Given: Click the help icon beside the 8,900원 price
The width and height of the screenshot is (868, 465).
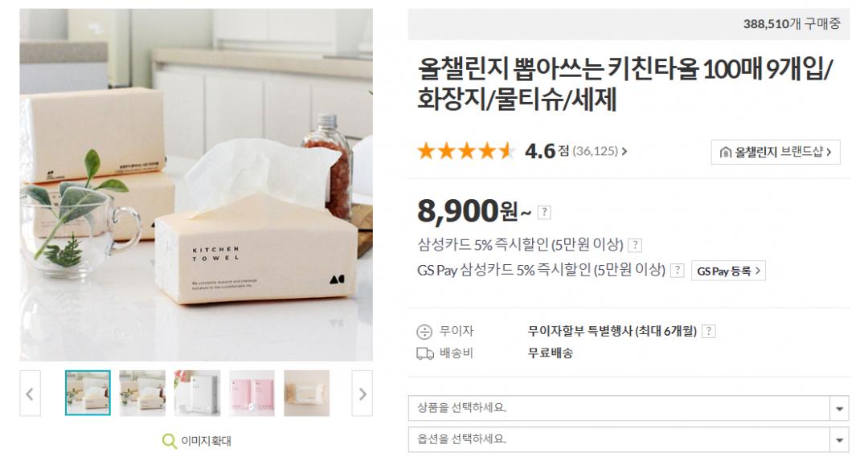Looking at the screenshot, I should click(545, 213).
